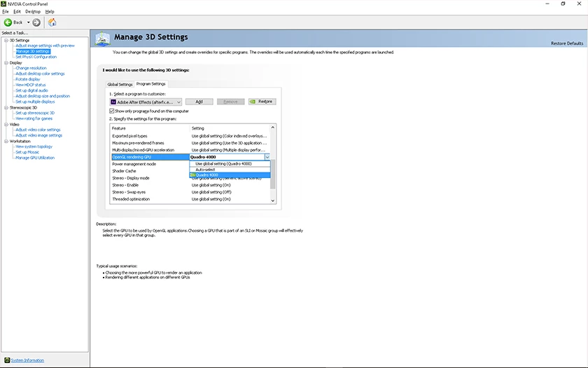Switch to the Global Settings tab
Viewport: 588px width, 368px height.
tap(120, 84)
